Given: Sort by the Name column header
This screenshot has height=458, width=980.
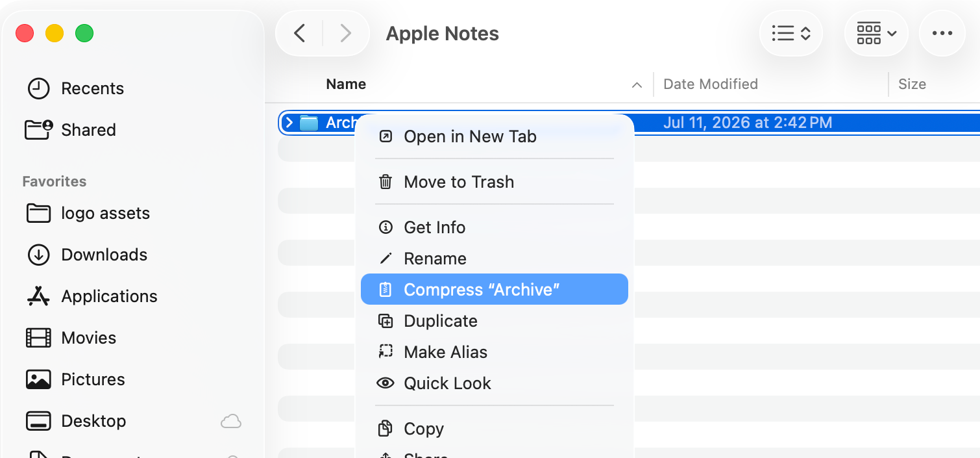Looking at the screenshot, I should 346,84.
